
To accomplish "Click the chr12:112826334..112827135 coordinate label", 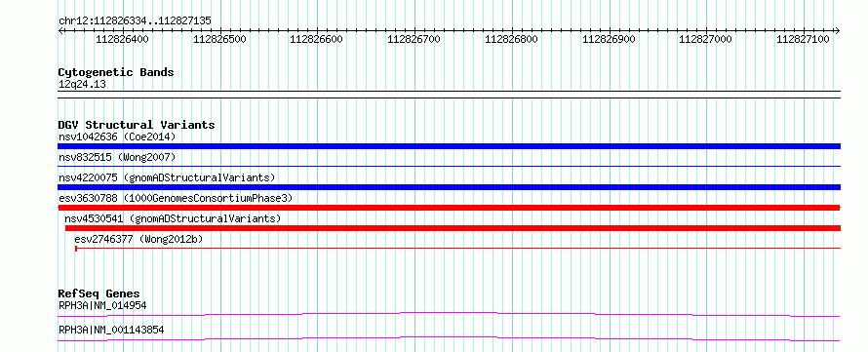I will (135, 20).
